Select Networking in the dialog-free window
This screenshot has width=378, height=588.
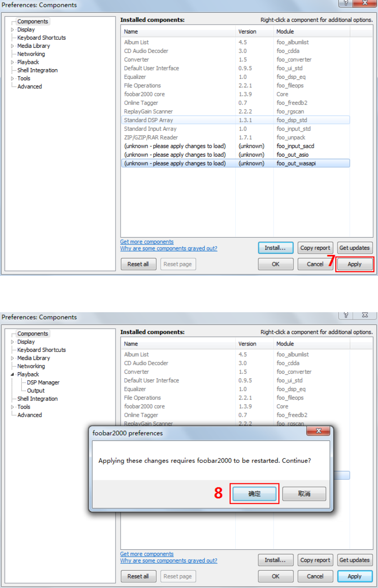31,54
